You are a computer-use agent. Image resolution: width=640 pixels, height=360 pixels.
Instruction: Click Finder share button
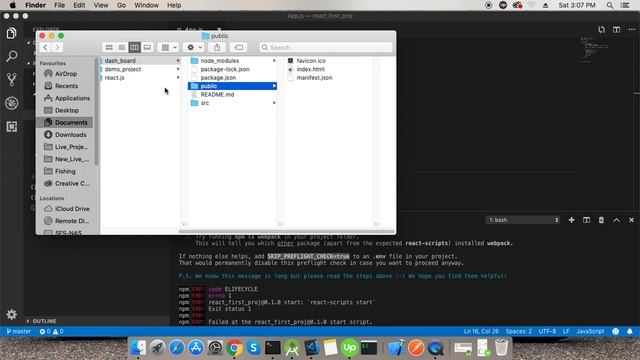(x=217, y=47)
